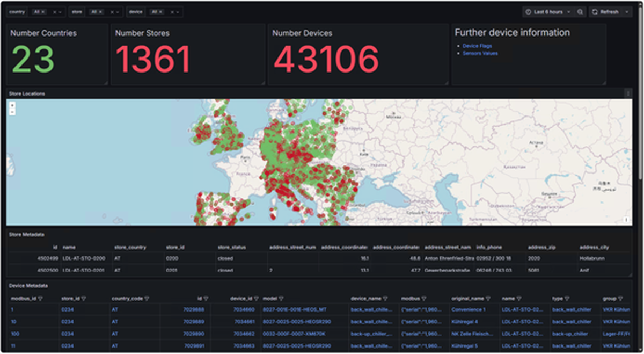Click the Refresh icon to reload dashboard
Image resolution: width=644 pixels, height=354 pixels.
click(x=595, y=11)
